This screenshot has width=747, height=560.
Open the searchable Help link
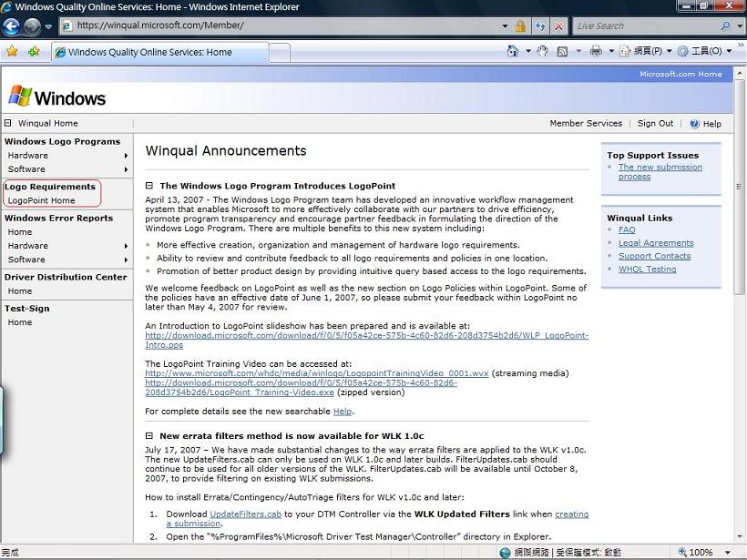pos(342,412)
